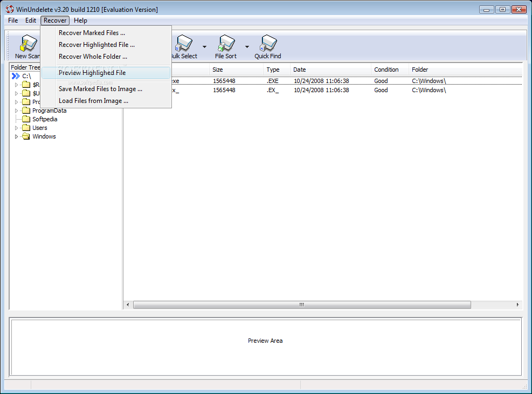Open the Bulk Select dropdown arrow
Image resolution: width=532 pixels, height=394 pixels.
click(204, 47)
